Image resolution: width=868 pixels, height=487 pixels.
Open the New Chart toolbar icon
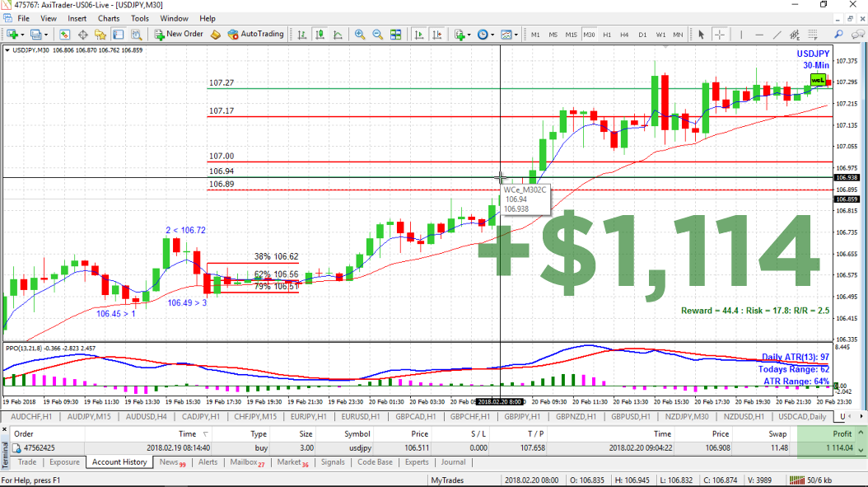pyautogui.click(x=12, y=35)
